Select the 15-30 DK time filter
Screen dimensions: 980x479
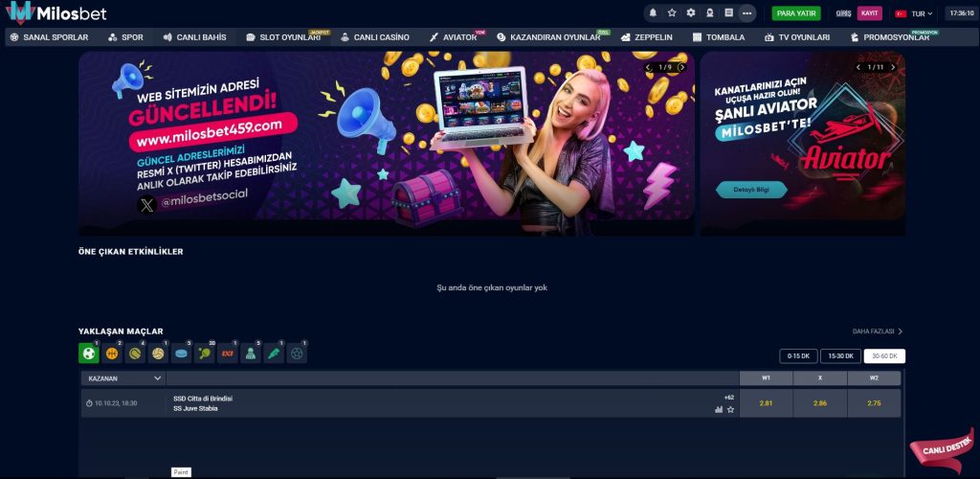pyautogui.click(x=840, y=355)
